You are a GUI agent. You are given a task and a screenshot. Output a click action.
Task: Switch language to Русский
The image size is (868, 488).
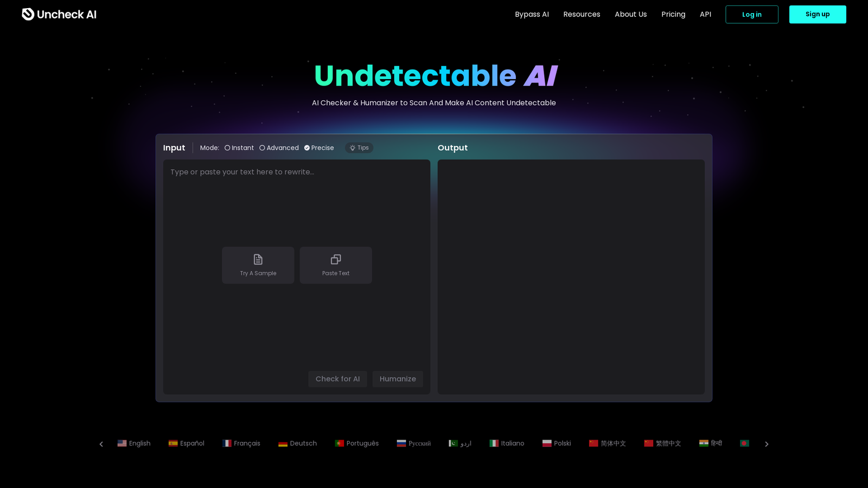[x=413, y=444]
